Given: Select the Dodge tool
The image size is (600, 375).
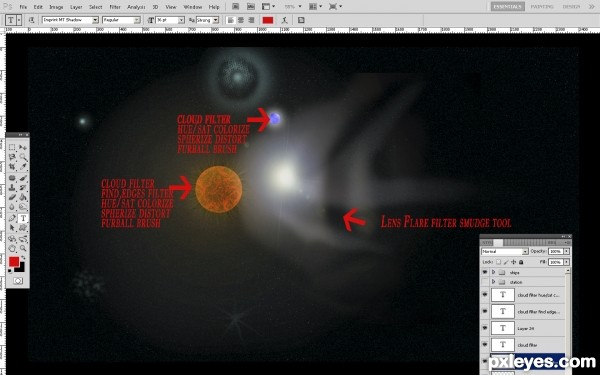Looking at the screenshot, I should tap(23, 207).
